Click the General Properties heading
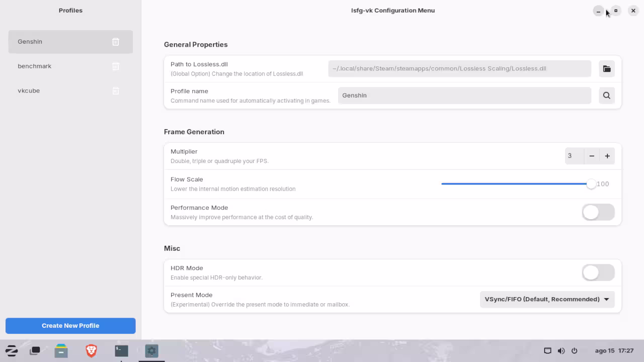This screenshot has width=644, height=362. click(x=196, y=45)
